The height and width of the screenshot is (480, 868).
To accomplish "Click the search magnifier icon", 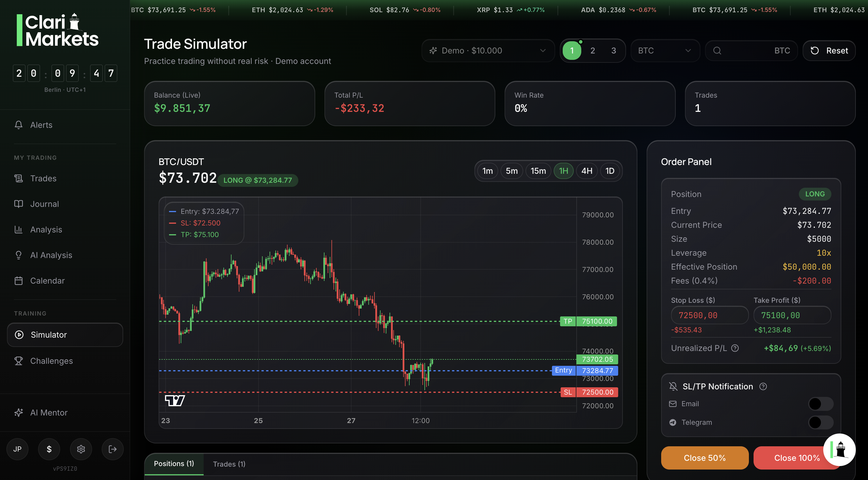I will click(718, 51).
